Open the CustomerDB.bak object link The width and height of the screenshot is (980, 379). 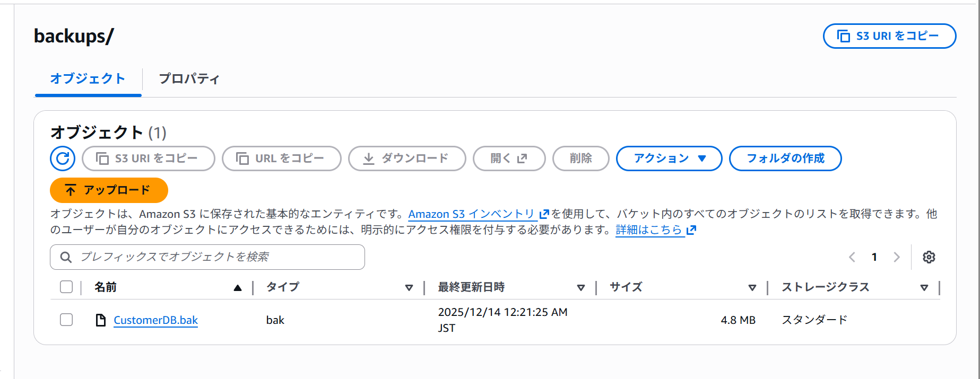coord(155,320)
